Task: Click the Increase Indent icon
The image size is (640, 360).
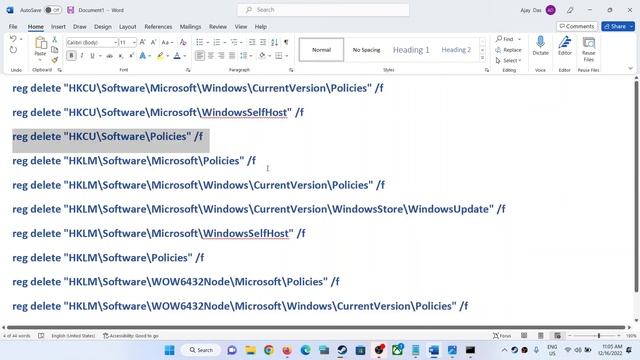Action: point(263,42)
